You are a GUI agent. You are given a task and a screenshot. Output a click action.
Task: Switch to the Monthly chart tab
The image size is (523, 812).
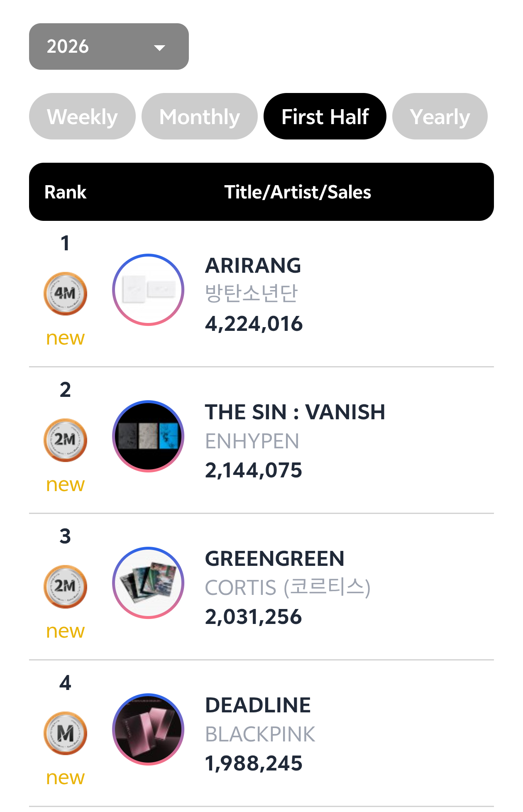point(200,116)
